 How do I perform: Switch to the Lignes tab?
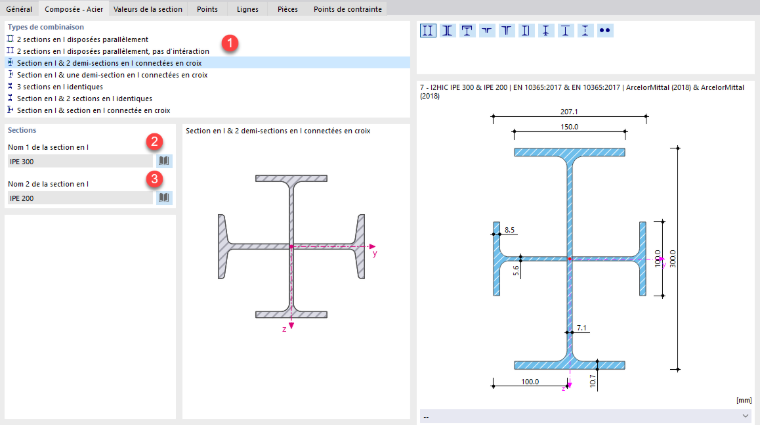tap(247, 9)
